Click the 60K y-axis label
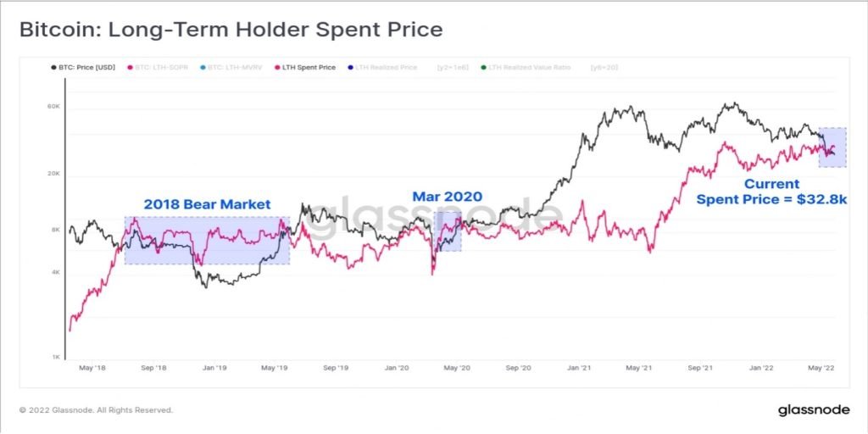This screenshot has height=434, width=868. pos(53,106)
